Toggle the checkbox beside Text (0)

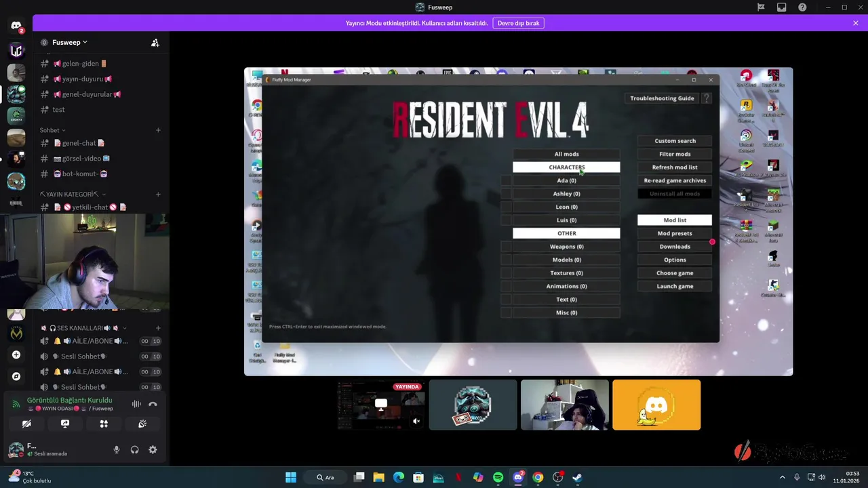[506, 300]
